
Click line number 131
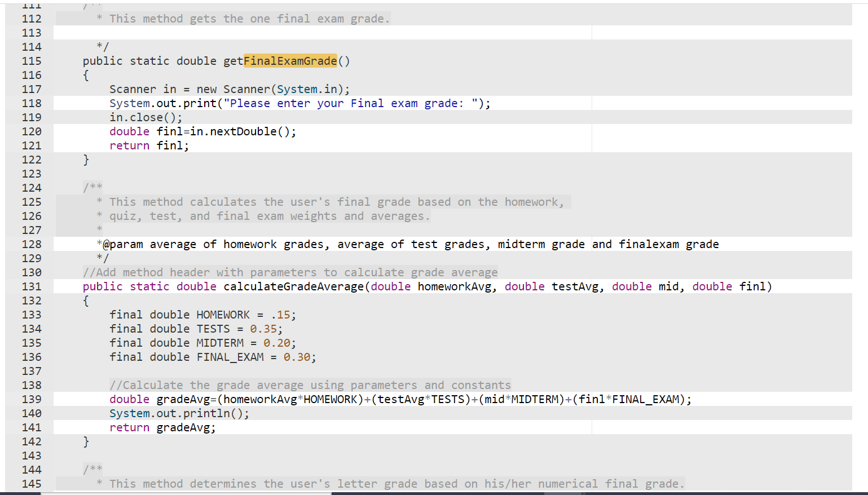point(31,286)
